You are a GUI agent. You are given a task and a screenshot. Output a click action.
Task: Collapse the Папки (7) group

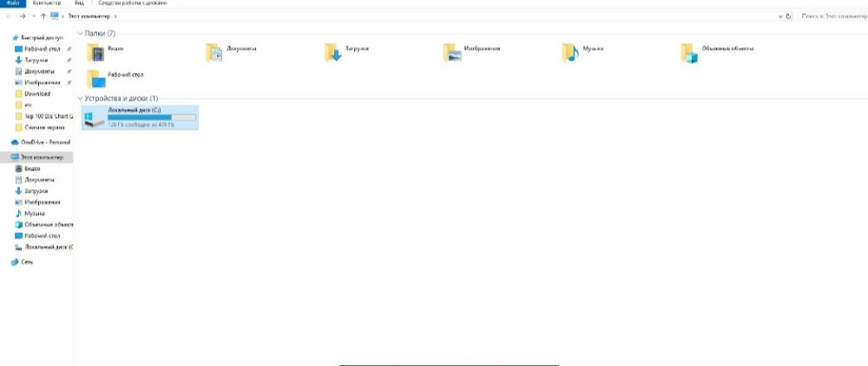80,33
